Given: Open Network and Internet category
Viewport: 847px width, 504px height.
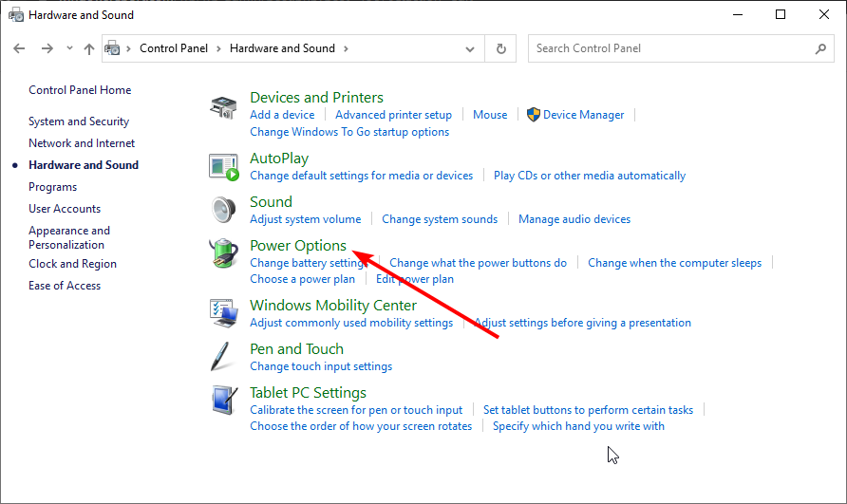Looking at the screenshot, I should tap(82, 143).
